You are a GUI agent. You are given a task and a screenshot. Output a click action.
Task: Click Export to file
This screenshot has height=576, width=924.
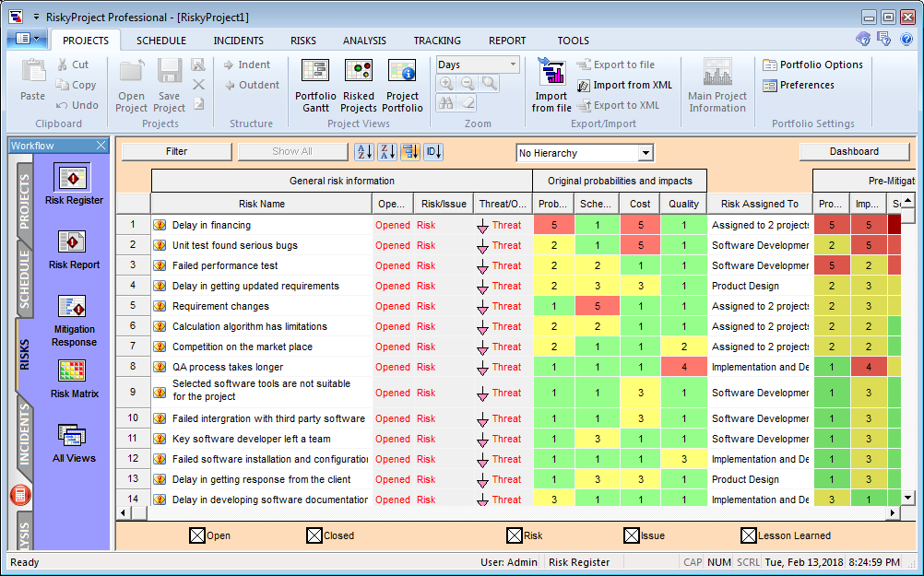(616, 65)
